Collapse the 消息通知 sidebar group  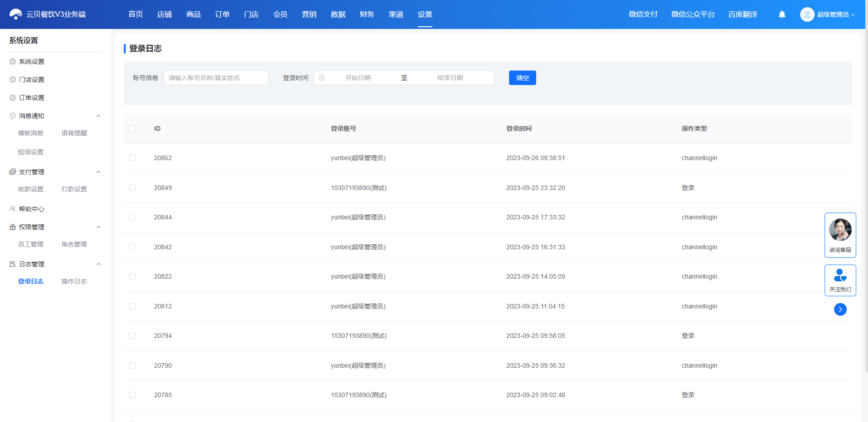click(99, 116)
